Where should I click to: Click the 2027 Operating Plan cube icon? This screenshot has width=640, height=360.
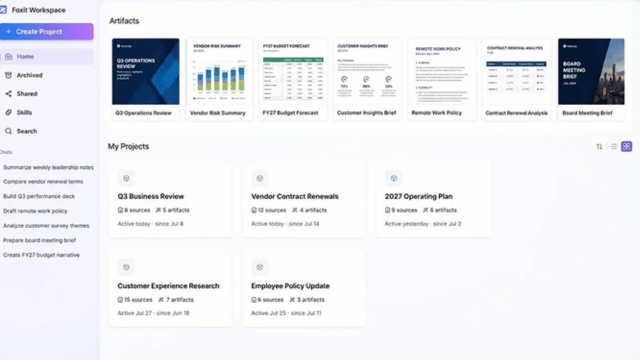click(393, 178)
